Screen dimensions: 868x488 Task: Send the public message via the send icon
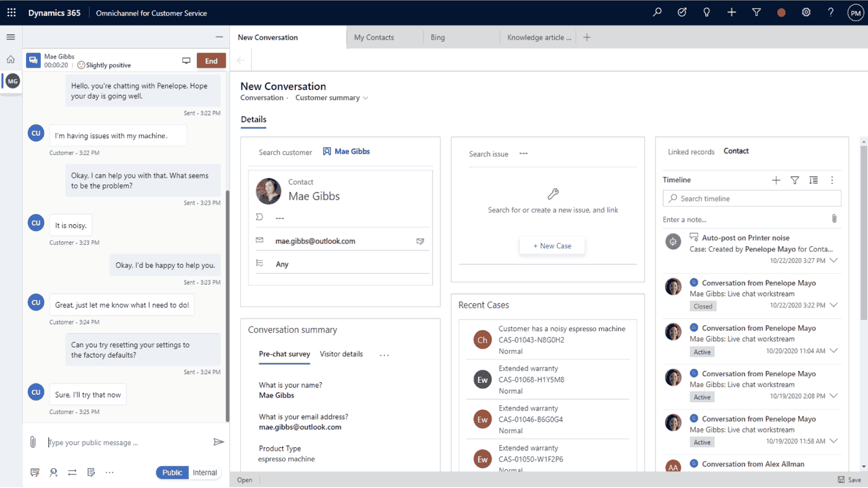[219, 442]
